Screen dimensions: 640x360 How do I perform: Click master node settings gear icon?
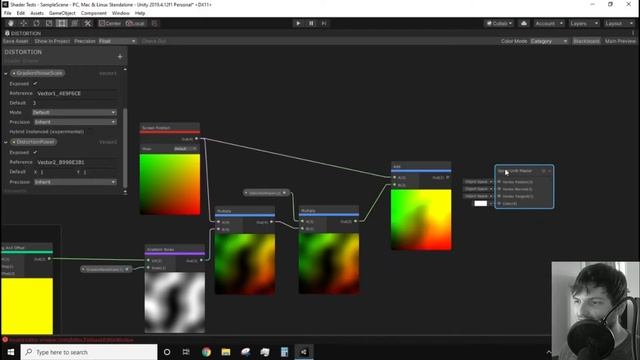pos(544,171)
